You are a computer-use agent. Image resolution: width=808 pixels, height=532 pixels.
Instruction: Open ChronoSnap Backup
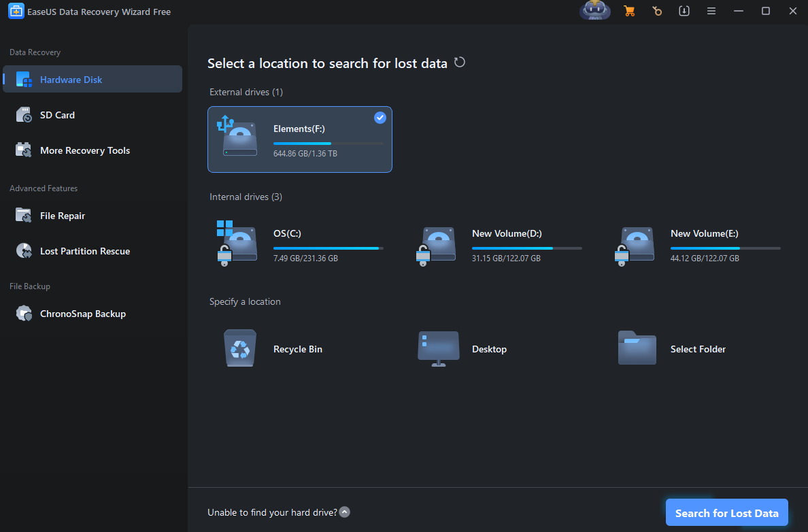coord(83,313)
